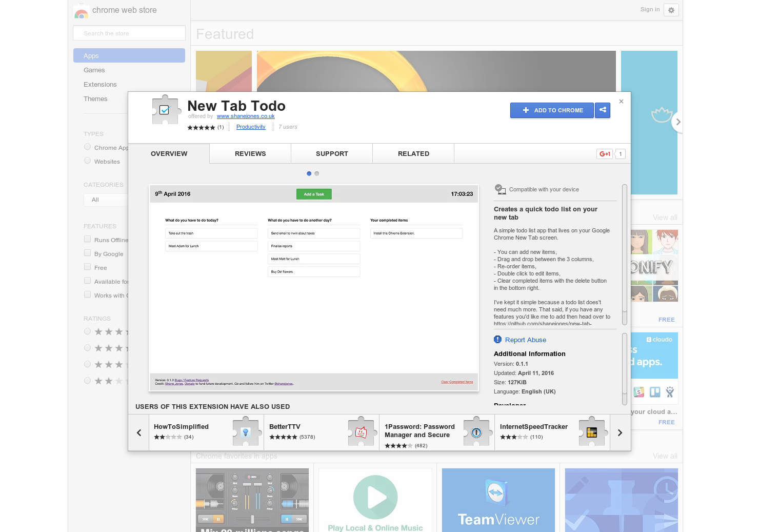Image resolution: width=759 pixels, height=532 pixels.
Task: Switch to the Reviews tab
Action: (x=250, y=153)
